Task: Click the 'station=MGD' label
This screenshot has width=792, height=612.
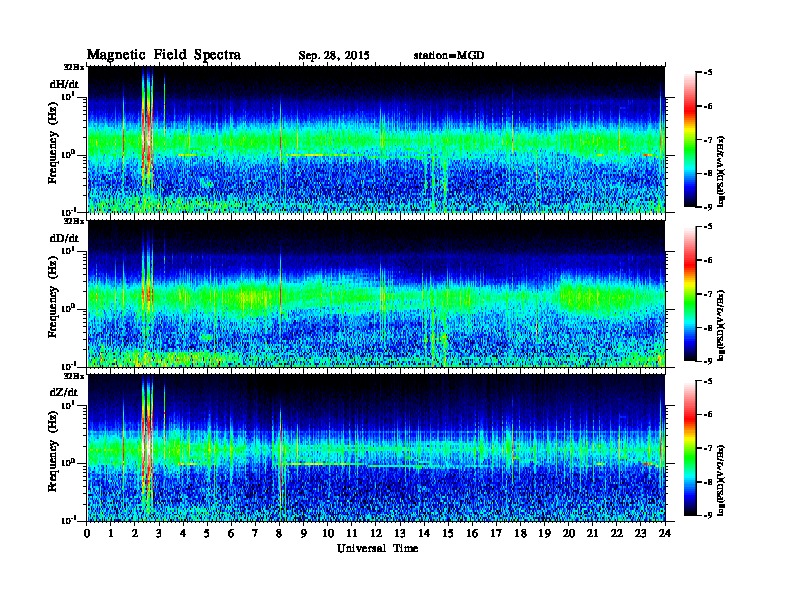Action: point(449,56)
